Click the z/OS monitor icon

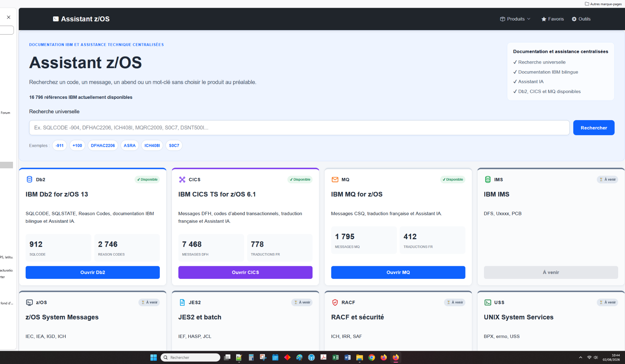coord(29,302)
